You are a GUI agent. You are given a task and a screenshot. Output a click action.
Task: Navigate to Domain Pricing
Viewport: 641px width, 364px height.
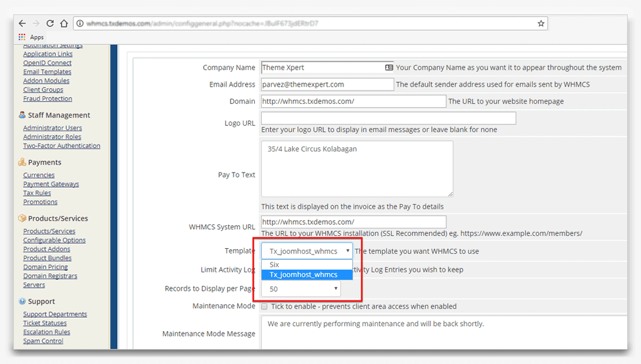46,267
